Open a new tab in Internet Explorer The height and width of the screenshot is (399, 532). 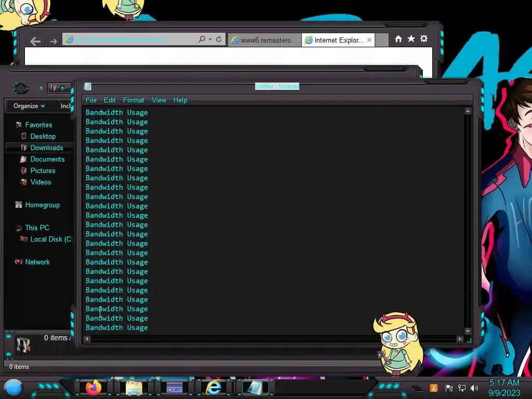(x=382, y=40)
